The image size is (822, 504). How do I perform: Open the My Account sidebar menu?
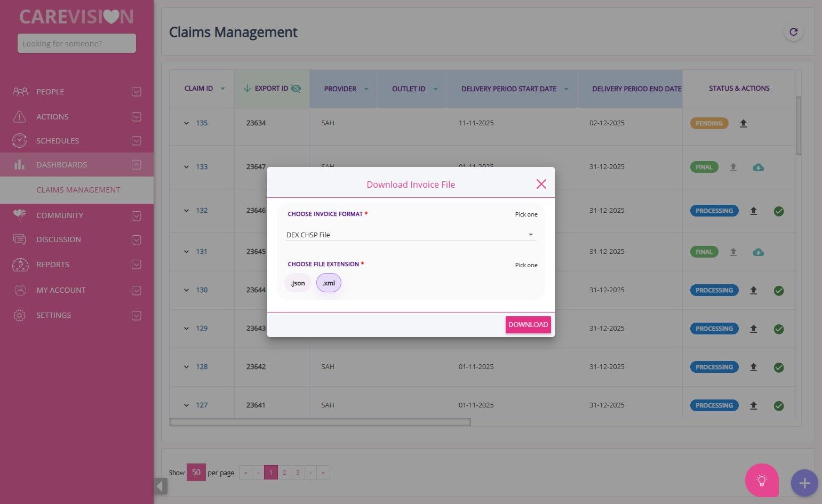pyautogui.click(x=77, y=290)
